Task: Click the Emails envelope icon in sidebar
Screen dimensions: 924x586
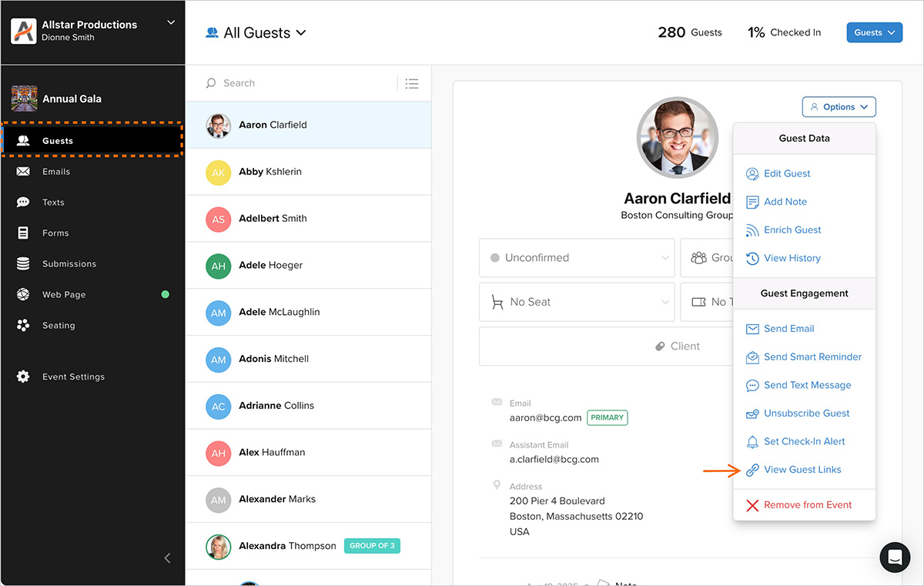Action: [x=23, y=172]
